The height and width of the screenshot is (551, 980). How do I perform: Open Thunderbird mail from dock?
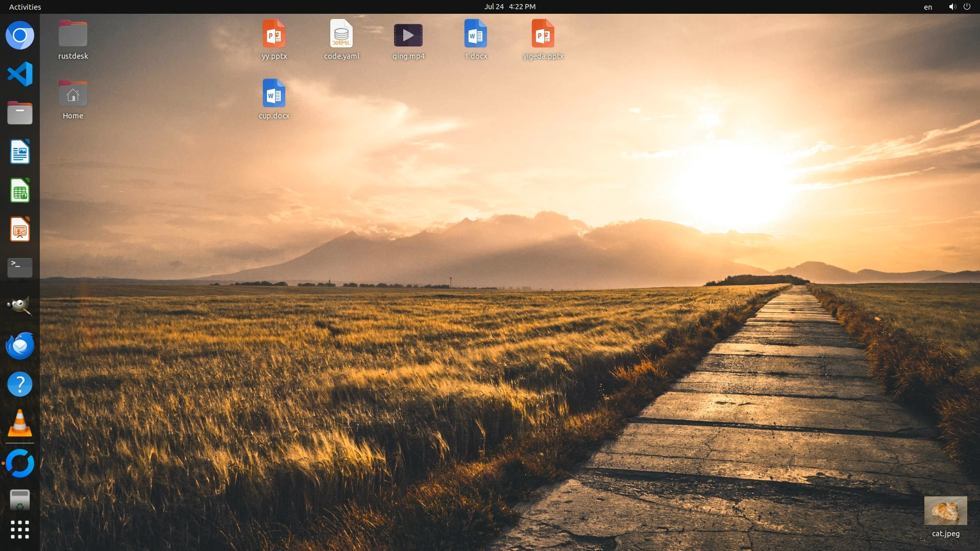pyautogui.click(x=20, y=345)
